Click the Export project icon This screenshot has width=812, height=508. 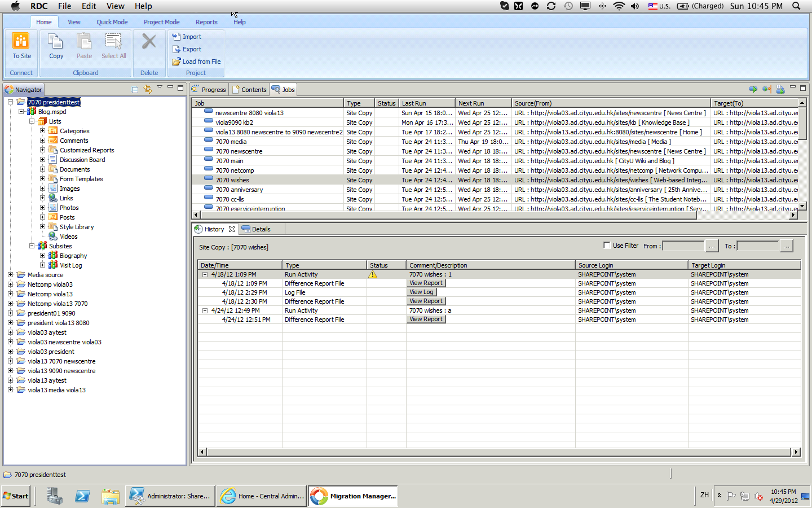[x=176, y=49]
